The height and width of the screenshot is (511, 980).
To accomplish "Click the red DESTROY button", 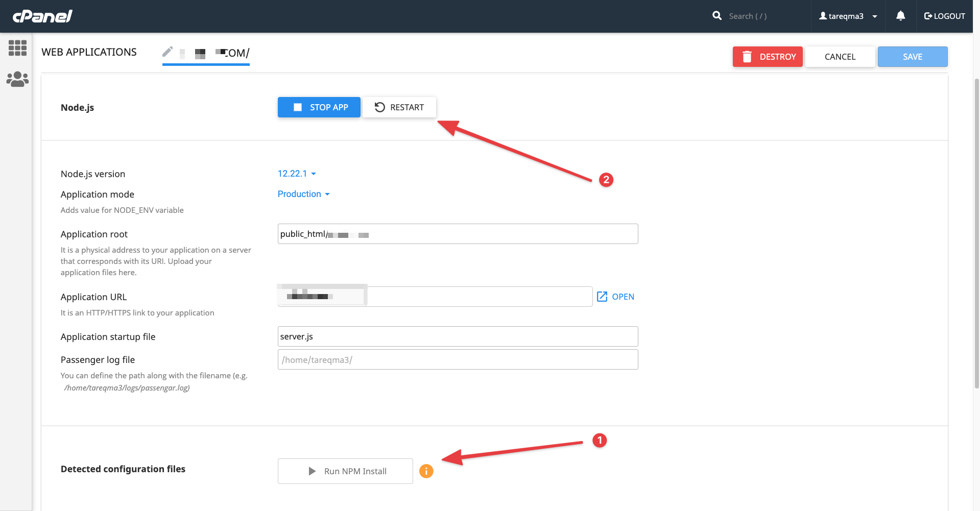I will click(x=768, y=57).
